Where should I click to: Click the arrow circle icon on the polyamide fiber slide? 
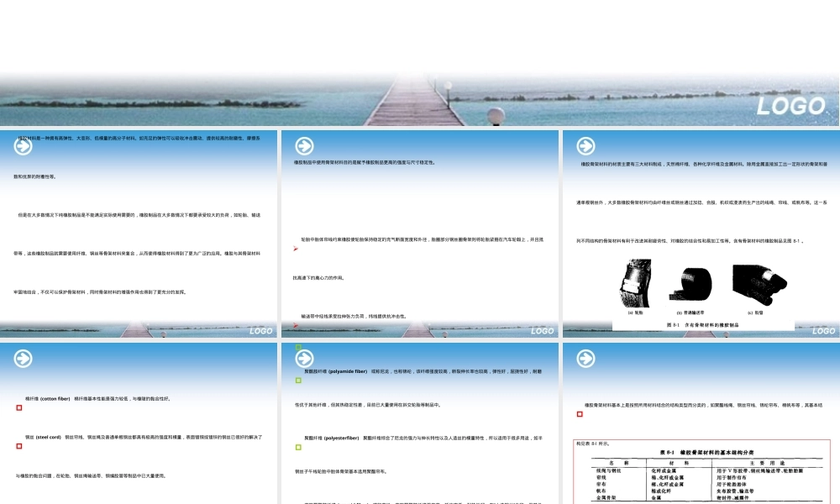pos(304,359)
